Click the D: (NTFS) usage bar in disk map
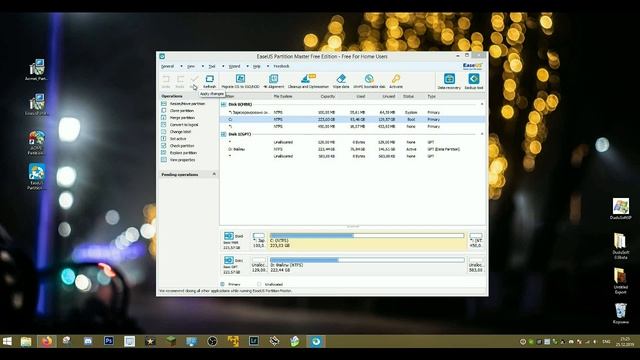 click(x=367, y=260)
